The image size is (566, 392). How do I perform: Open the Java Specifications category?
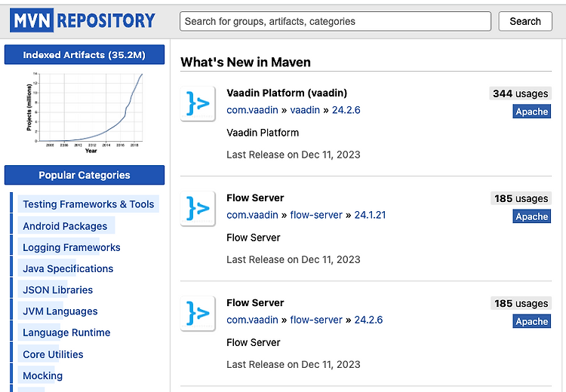68,268
